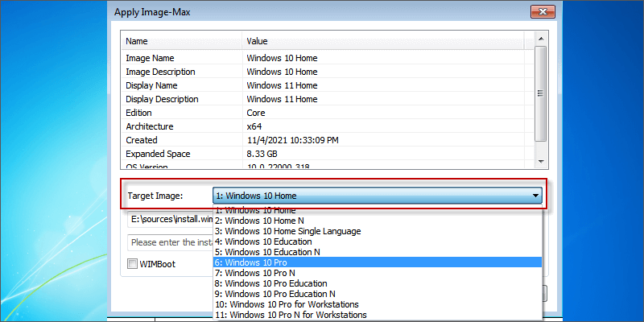Choose '5: Windows 10 Education N' option
The height and width of the screenshot is (322, 644).
(x=378, y=252)
